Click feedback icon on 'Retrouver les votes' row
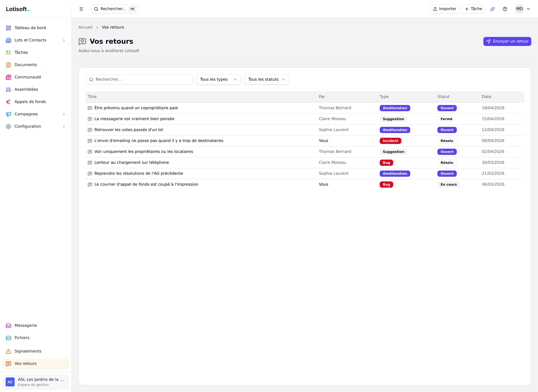Viewport: 538px width, 392px height. coord(90,130)
